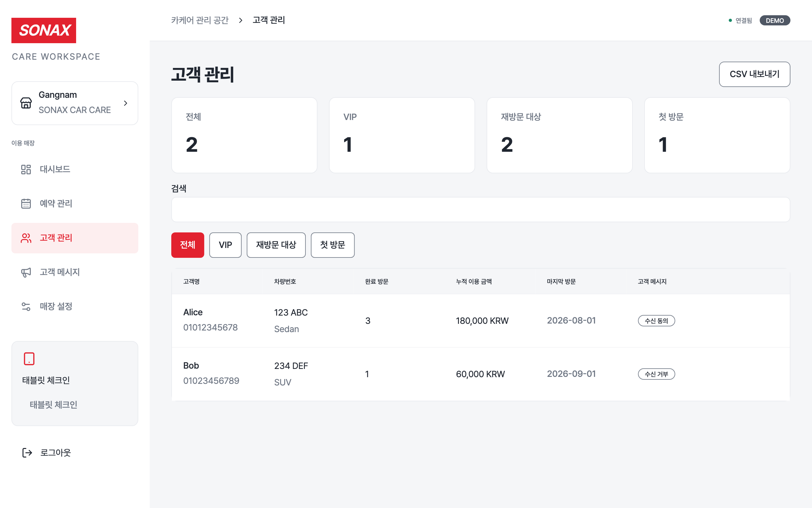
Task: Click the store icon beside Gangnam
Action: [x=26, y=103]
